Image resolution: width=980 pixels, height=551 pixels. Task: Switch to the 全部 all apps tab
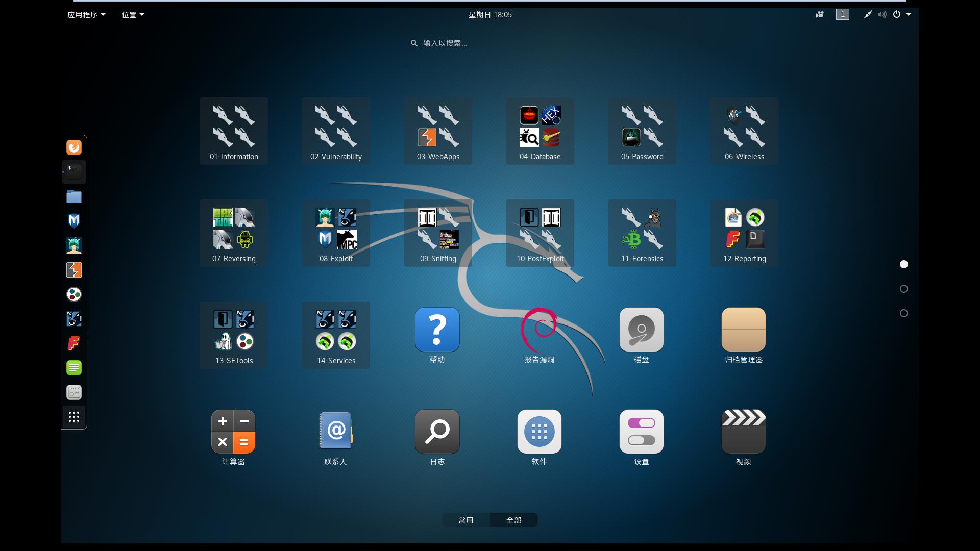tap(514, 520)
